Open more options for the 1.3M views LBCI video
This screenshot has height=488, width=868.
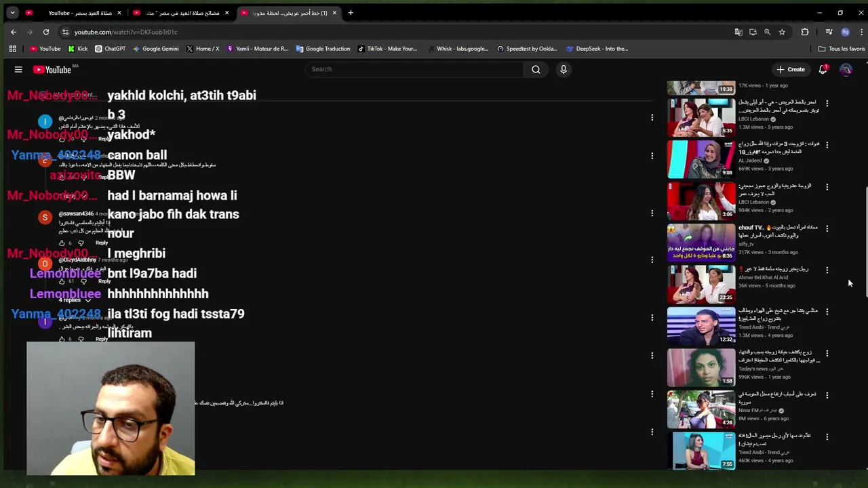point(827,104)
